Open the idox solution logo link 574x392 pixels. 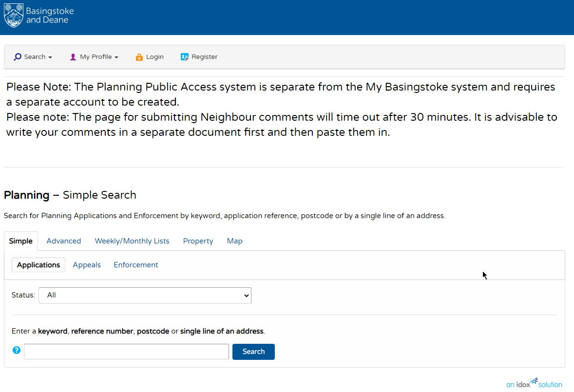point(534,383)
